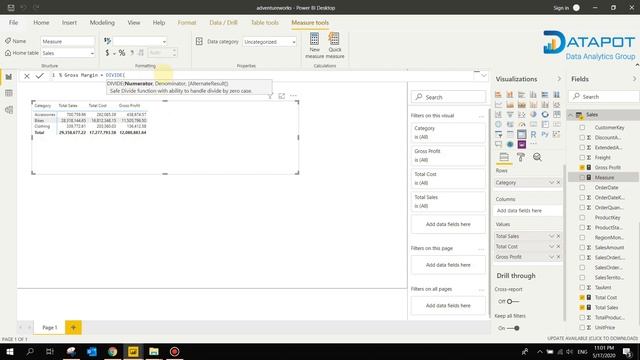640x360 pixels.
Task: Click filter icon on the visual header
Action: coord(270,96)
